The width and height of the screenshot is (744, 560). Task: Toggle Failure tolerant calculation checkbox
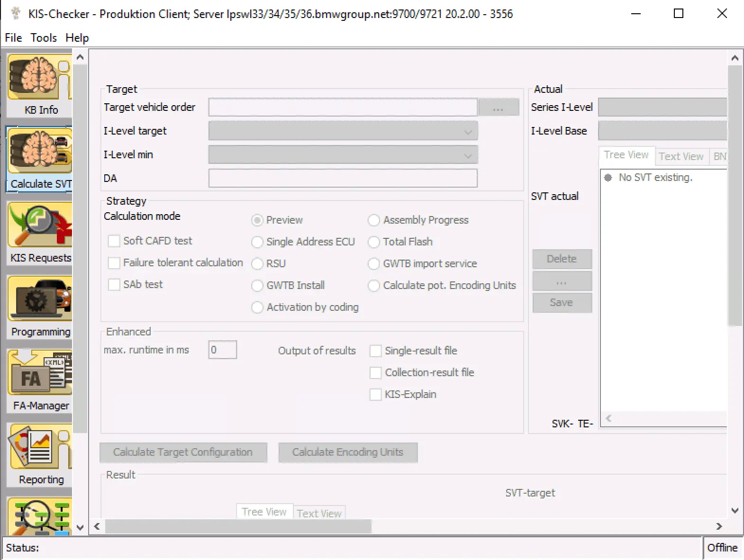pos(114,263)
